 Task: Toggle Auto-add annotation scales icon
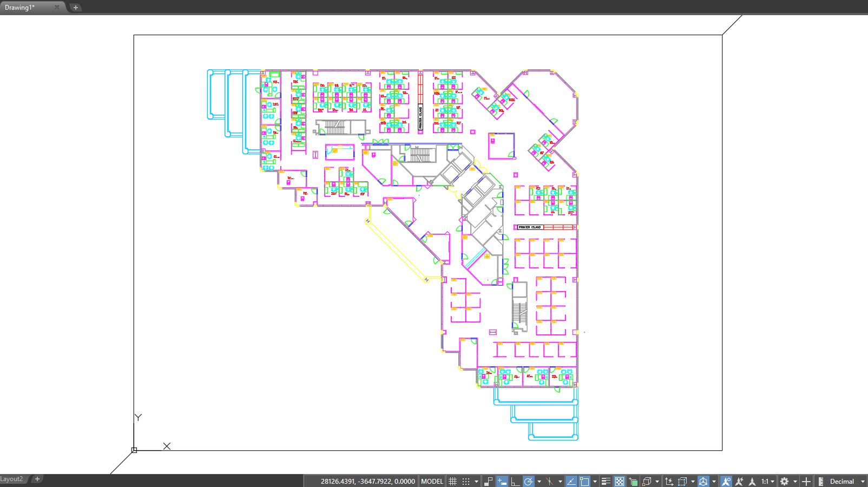(x=739, y=481)
